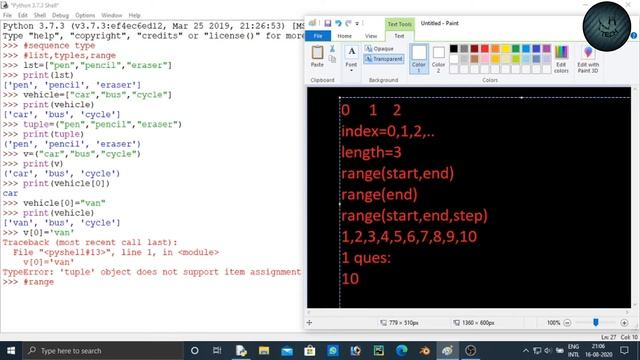Open the Edit menu in Python Shell
640x360 pixels.
[x=22, y=15]
